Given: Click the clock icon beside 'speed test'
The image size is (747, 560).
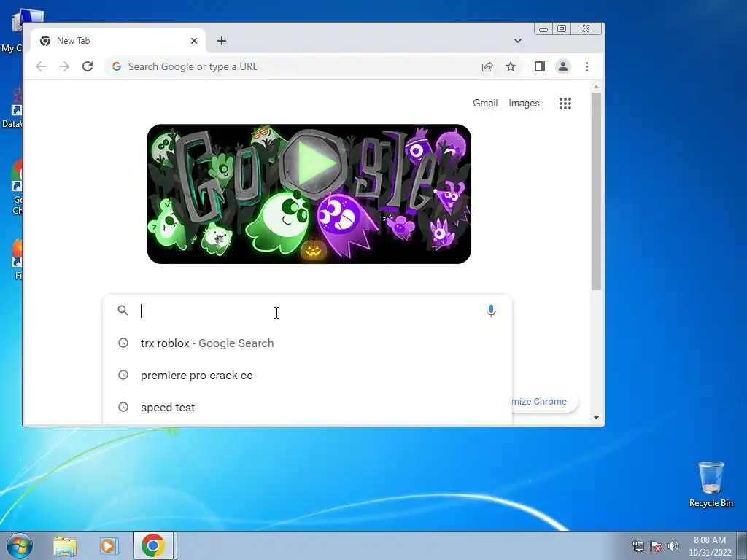Looking at the screenshot, I should (123, 407).
